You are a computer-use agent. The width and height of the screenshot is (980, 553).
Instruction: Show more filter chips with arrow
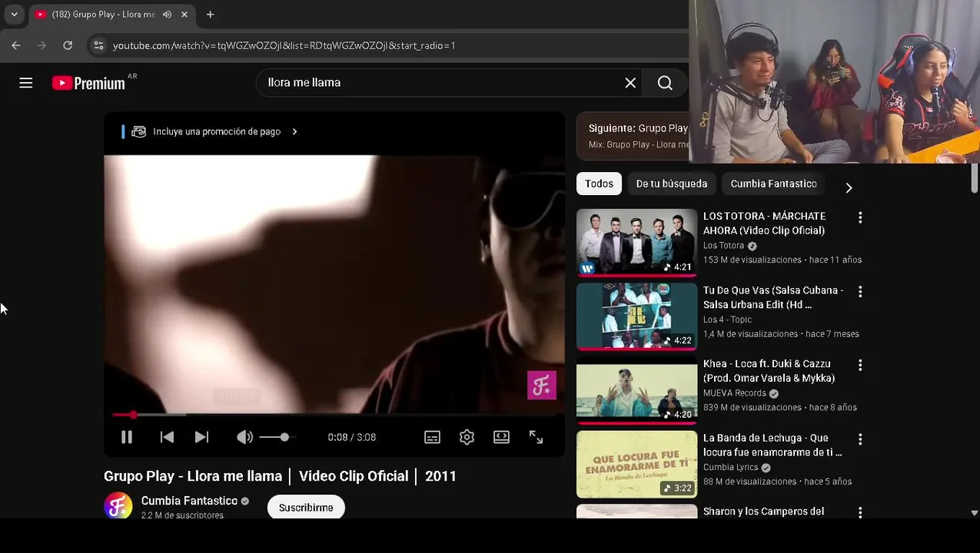[x=849, y=187]
